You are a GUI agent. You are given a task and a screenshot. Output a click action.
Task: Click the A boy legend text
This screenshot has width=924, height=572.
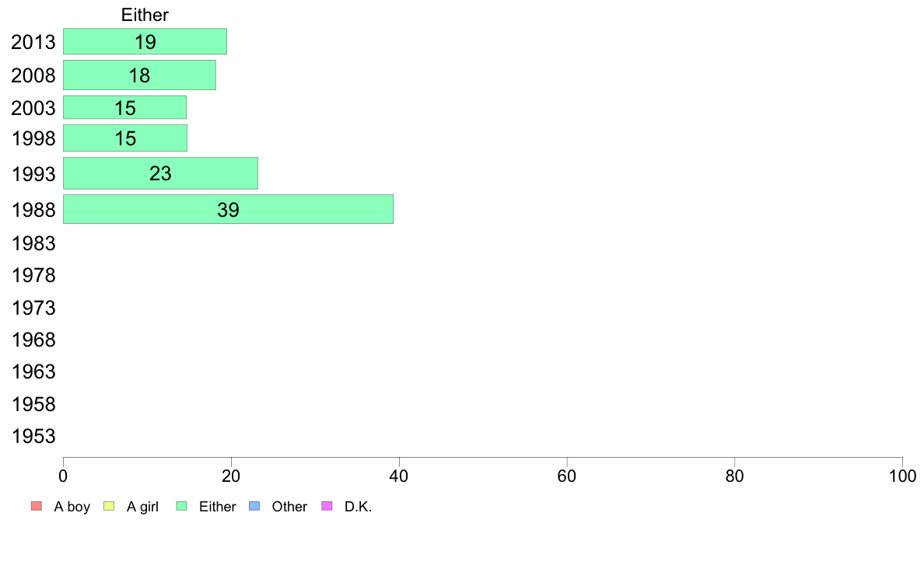coord(72,507)
